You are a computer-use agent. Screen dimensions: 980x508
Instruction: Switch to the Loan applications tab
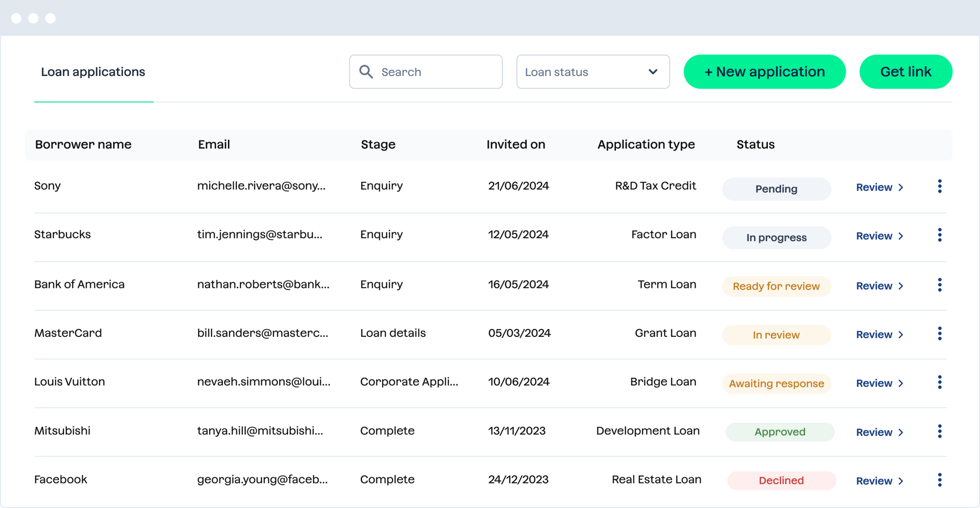(93, 72)
